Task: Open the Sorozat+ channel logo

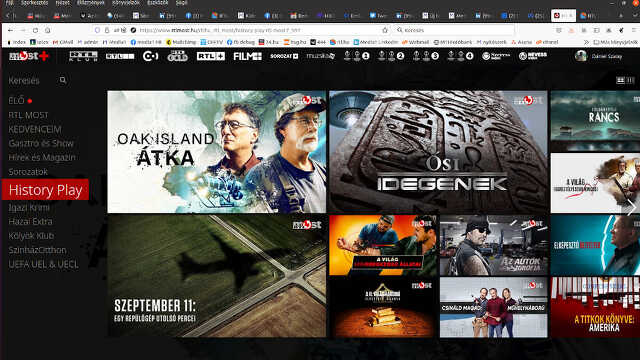Action: pos(284,56)
